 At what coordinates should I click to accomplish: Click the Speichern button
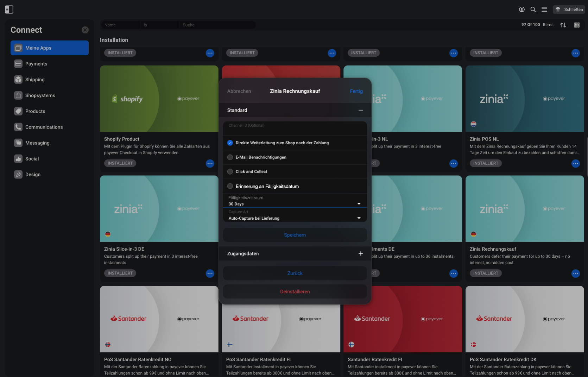(295, 235)
